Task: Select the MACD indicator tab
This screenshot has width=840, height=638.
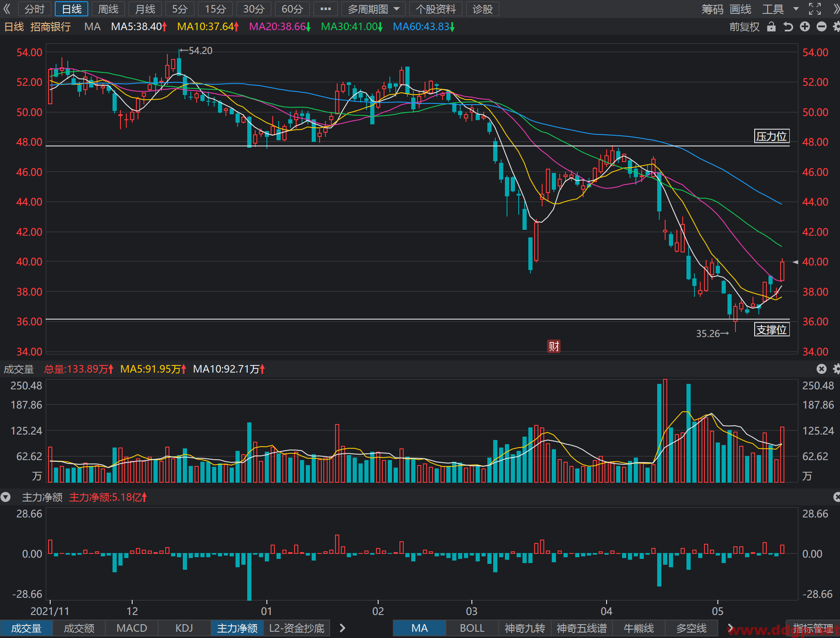Action: tap(132, 628)
